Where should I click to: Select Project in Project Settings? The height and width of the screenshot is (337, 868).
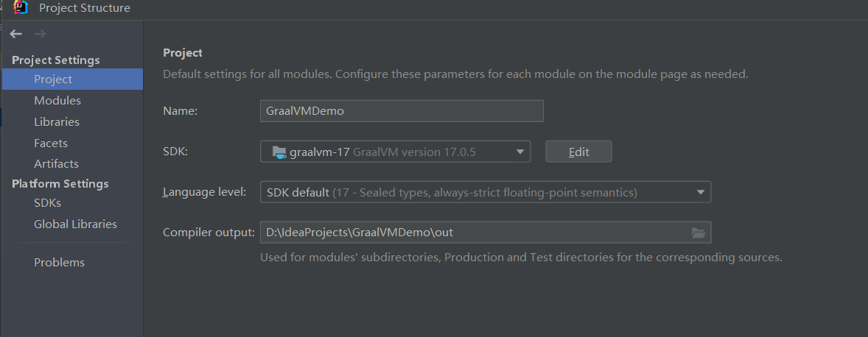pyautogui.click(x=53, y=79)
